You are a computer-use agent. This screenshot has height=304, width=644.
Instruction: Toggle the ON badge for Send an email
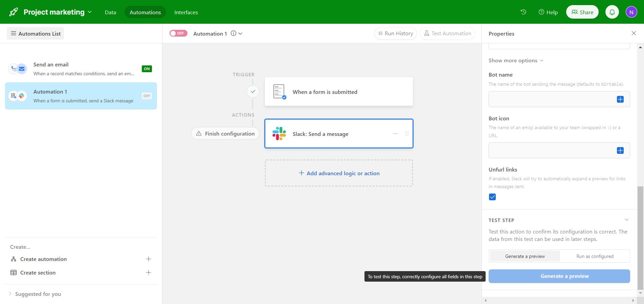point(147,69)
